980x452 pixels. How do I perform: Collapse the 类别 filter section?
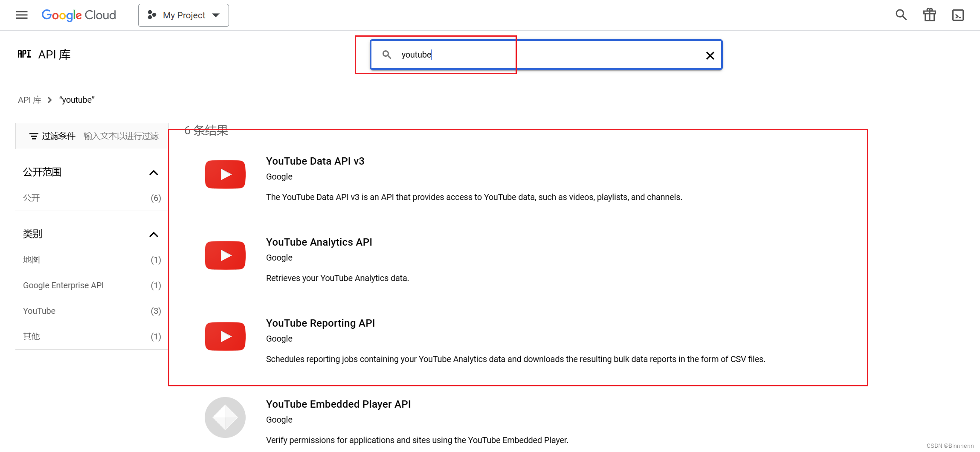pos(154,234)
